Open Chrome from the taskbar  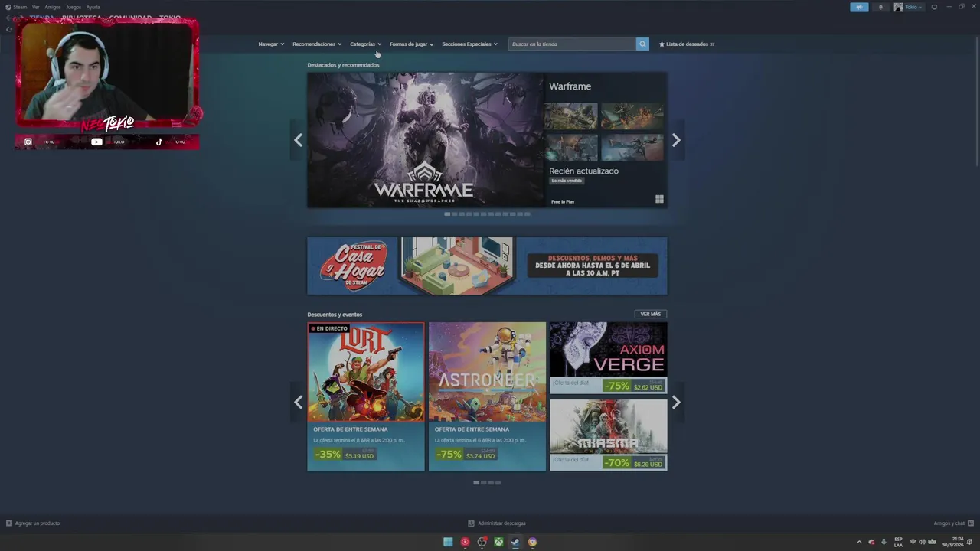(532, 542)
